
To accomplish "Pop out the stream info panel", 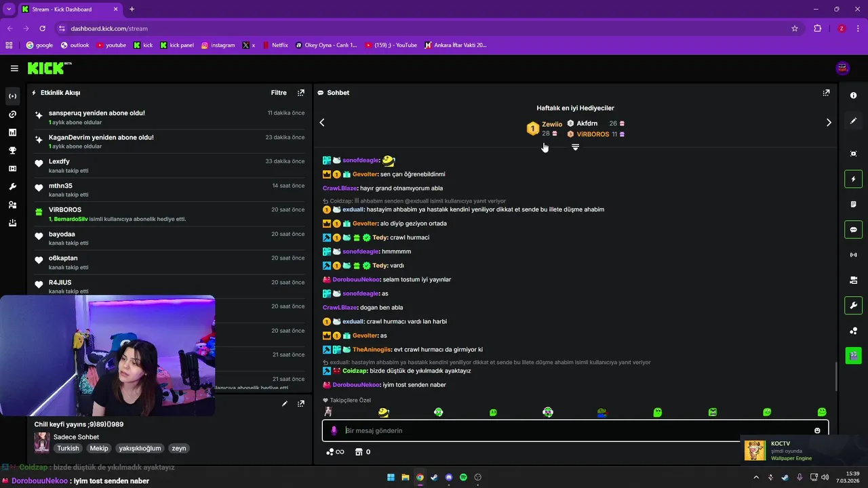I will 301,403.
